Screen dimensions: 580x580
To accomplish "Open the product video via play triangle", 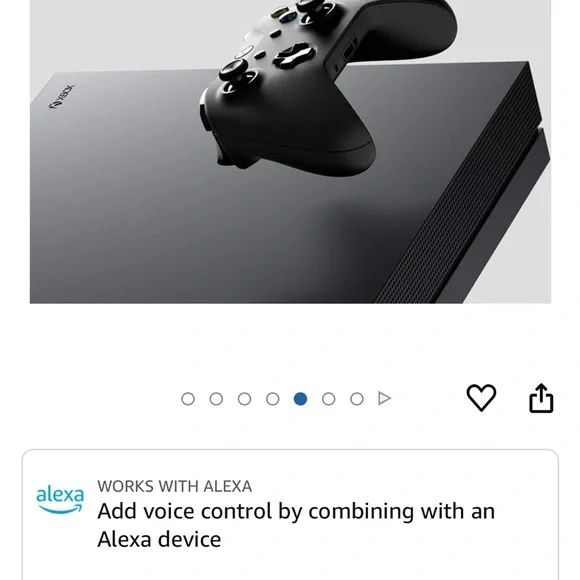I will pos(384,398).
